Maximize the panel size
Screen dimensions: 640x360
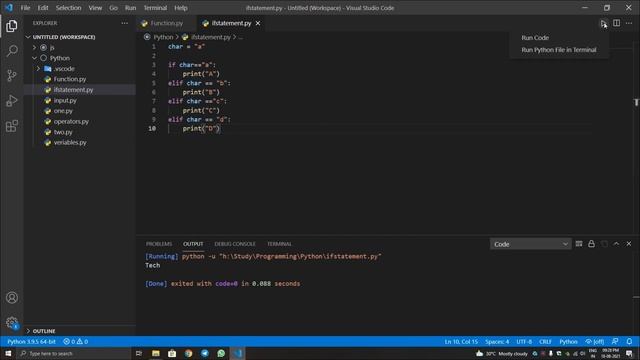[x=616, y=244]
